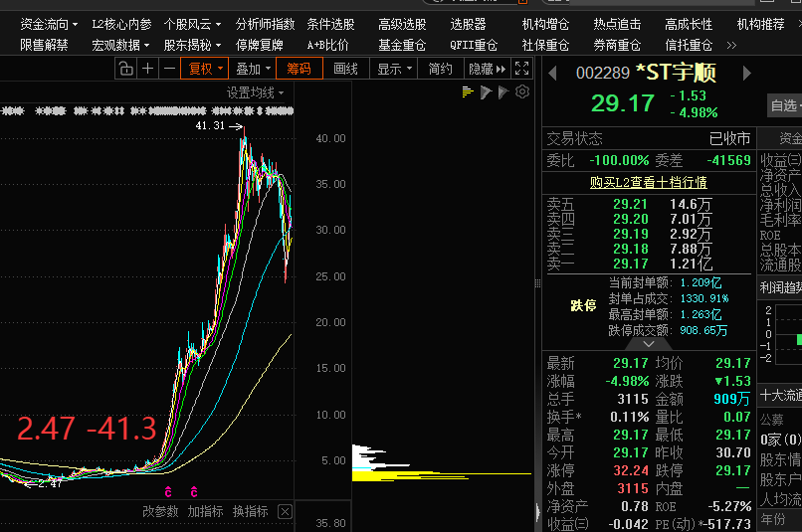
Task: Collapse limit-down order details chevron
Action: [x=648, y=344]
